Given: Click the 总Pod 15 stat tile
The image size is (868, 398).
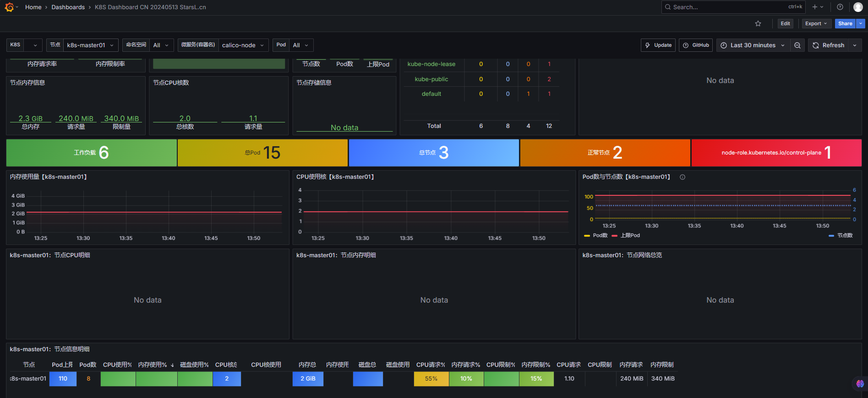Looking at the screenshot, I should 262,153.
